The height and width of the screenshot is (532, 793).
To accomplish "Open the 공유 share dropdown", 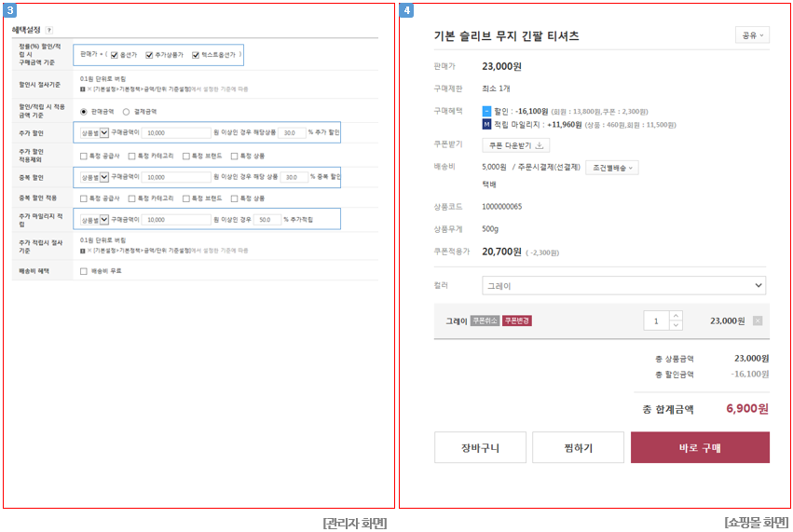I will tap(752, 34).
